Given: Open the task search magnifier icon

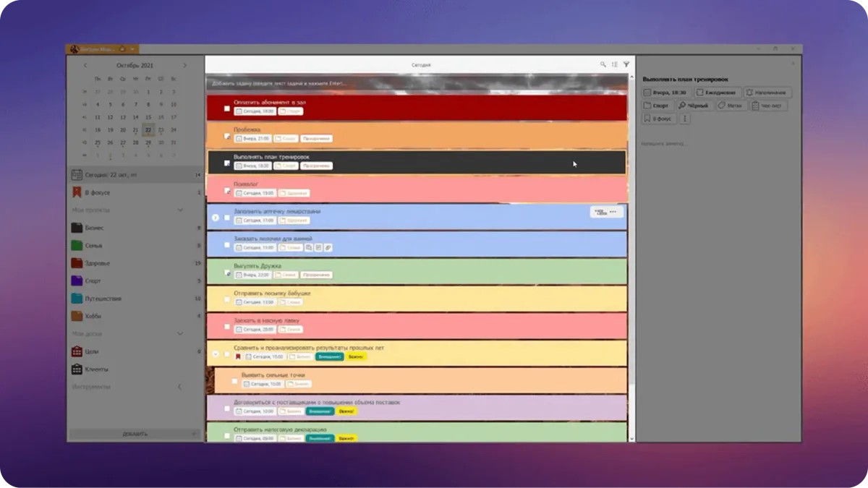Looking at the screenshot, I should click(x=603, y=64).
